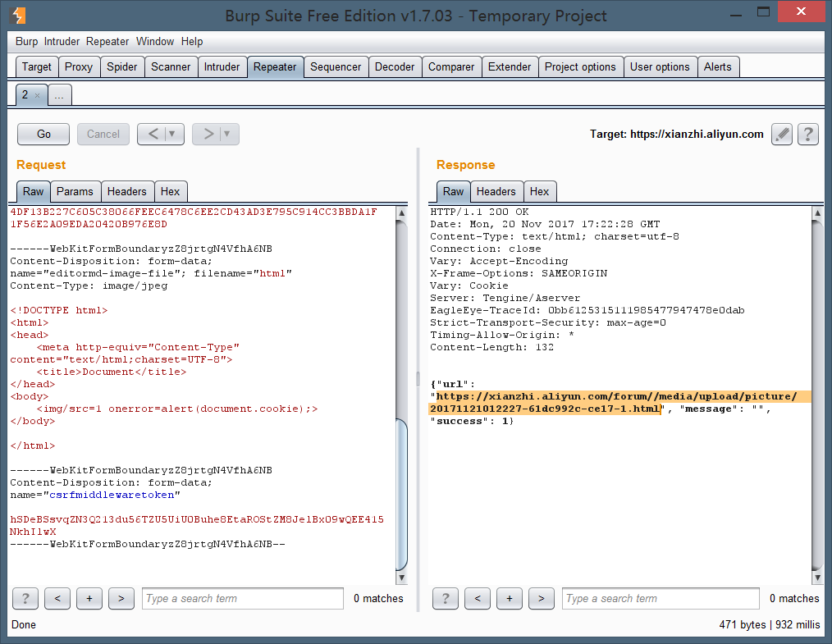The width and height of the screenshot is (832, 644).
Task: Switch to the Decoder tab
Action: pyautogui.click(x=394, y=66)
